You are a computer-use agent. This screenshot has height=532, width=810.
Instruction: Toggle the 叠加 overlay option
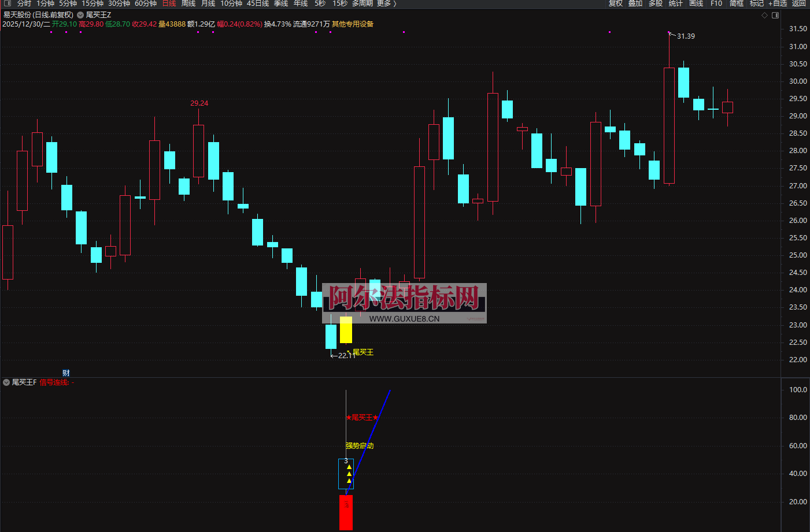635,3
